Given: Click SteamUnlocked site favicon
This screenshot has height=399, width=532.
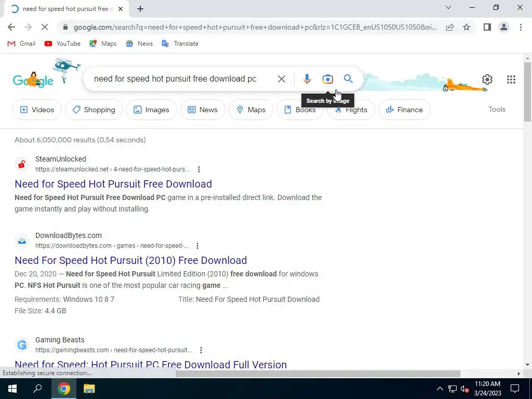Looking at the screenshot, I should (22, 164).
